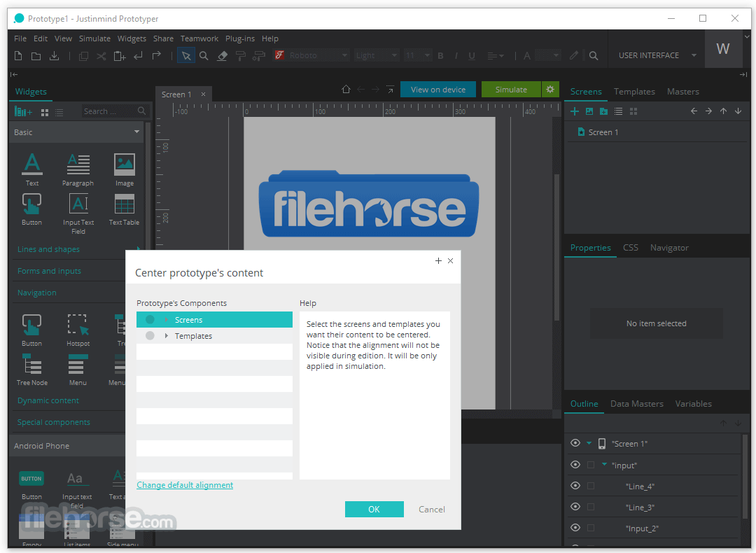Close the Screen 1 canvas tab
Screen dimensions: 756x553
(x=204, y=94)
